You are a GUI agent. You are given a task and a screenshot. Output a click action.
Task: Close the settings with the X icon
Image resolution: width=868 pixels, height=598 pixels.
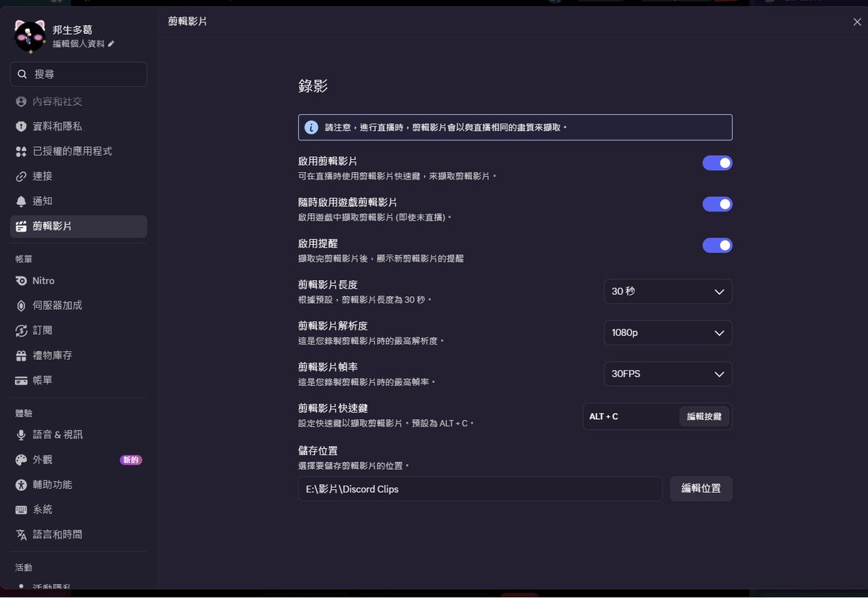pos(857,22)
